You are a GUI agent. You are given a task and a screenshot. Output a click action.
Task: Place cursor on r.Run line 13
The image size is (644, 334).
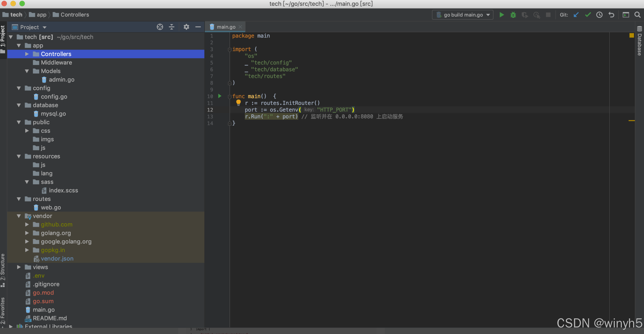271,117
